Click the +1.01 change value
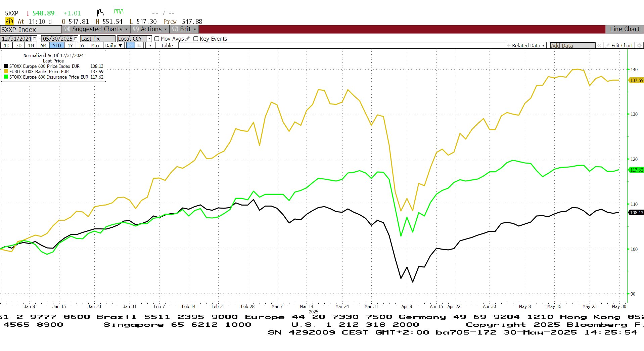Viewport: 644px width, 351px height. coord(72,13)
